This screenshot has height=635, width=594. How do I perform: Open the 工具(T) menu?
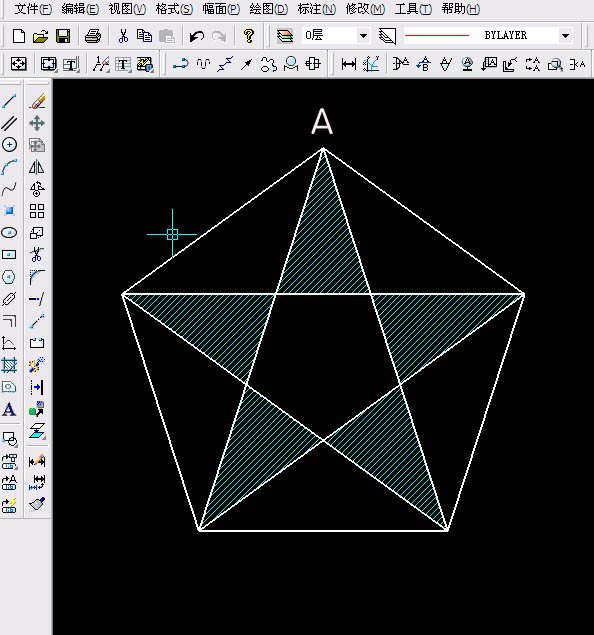[413, 9]
